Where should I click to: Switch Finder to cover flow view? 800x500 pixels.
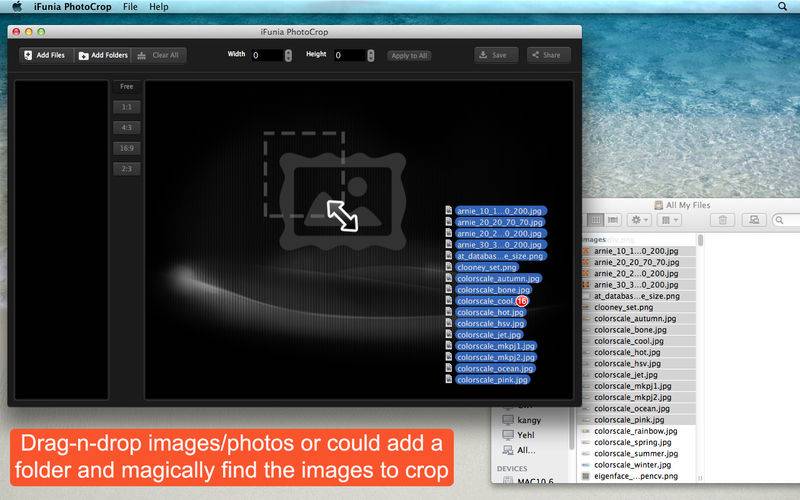click(x=613, y=220)
